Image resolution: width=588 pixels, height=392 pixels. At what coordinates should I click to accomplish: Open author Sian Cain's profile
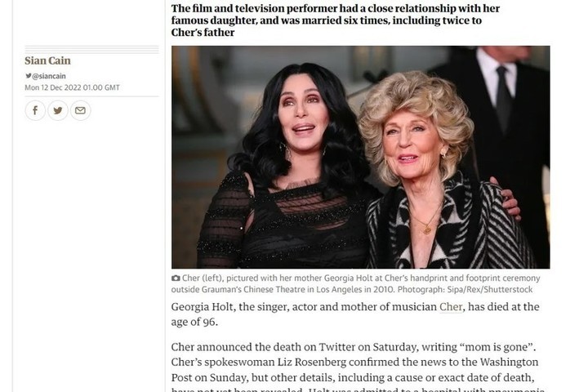coord(47,60)
